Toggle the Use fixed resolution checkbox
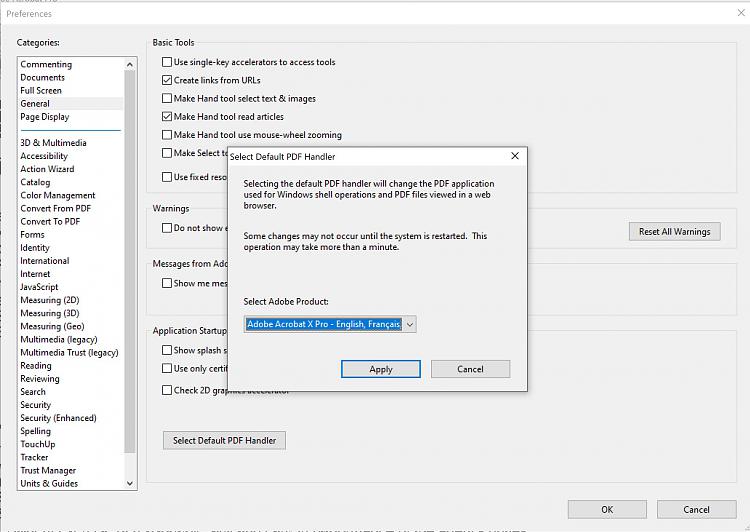 click(x=167, y=177)
